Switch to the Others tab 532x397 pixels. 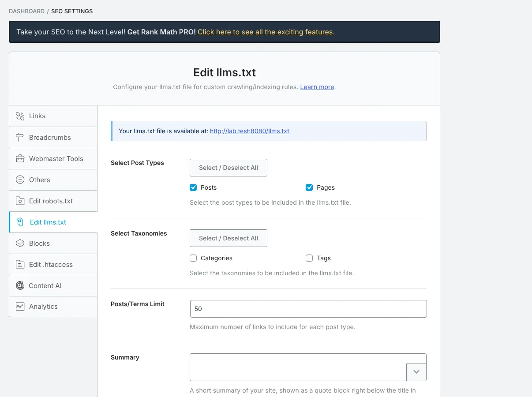point(53,180)
